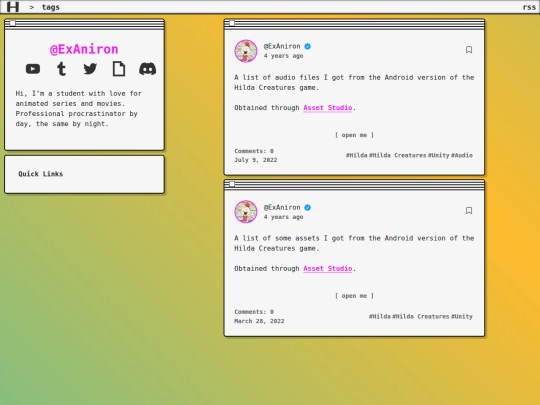Select #Audio tag on July 9 post
Screen dimensions: 540x405
tap(462, 155)
